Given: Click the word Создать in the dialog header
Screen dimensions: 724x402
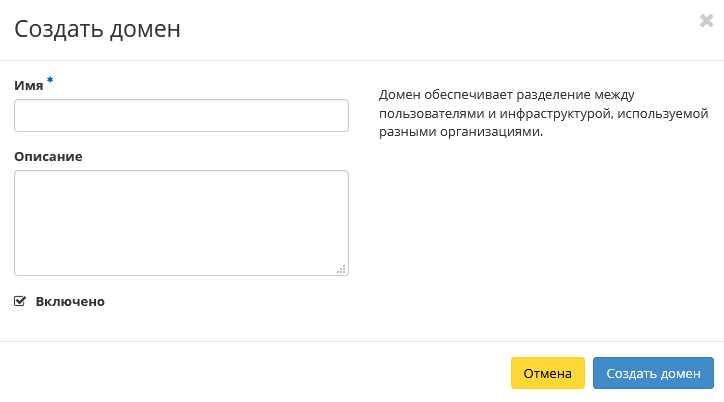Looking at the screenshot, I should pyautogui.click(x=56, y=29).
